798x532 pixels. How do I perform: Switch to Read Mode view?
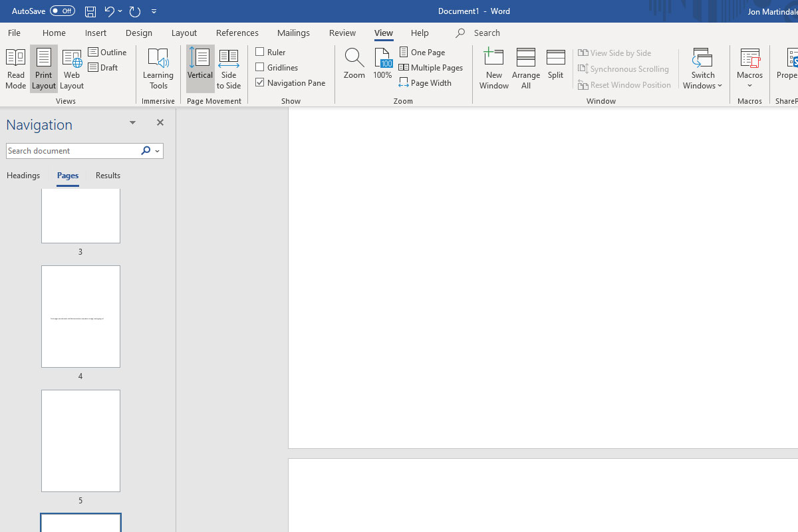click(15, 68)
